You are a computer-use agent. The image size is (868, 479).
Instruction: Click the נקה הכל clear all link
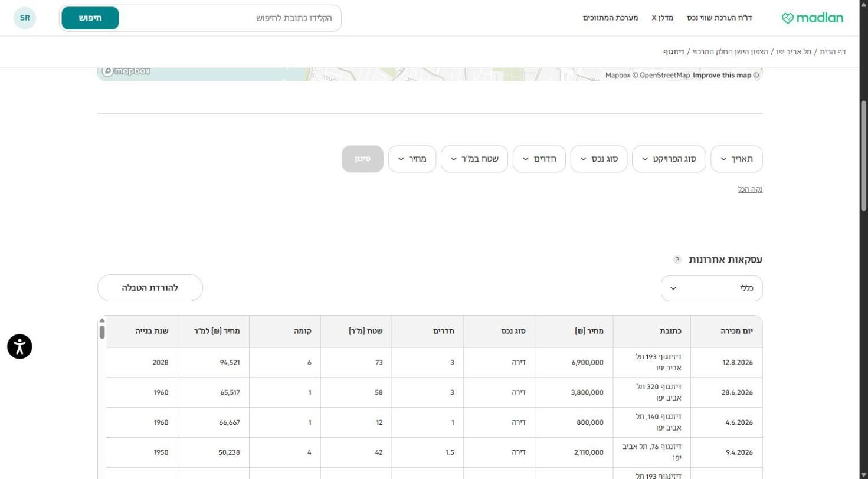750,189
